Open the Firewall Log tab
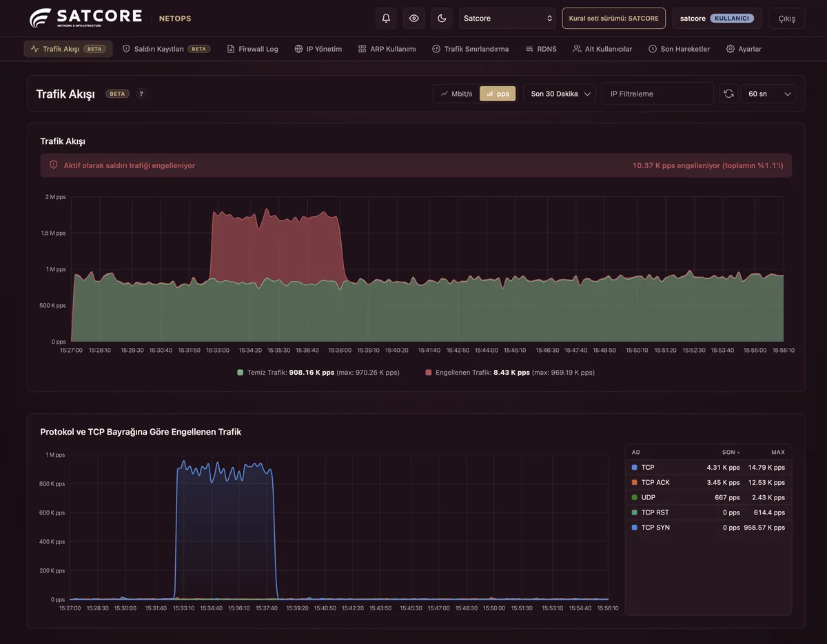This screenshot has width=827, height=644. point(252,49)
